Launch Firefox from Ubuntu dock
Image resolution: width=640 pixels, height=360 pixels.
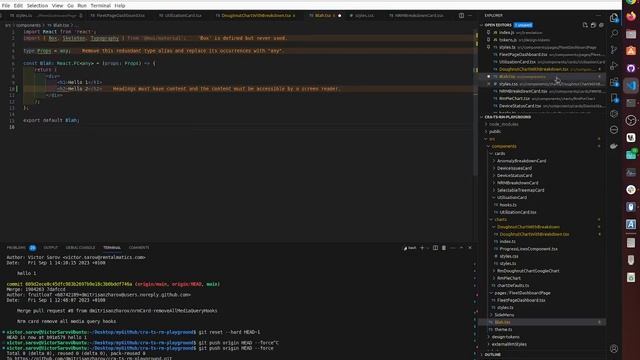[631, 17]
